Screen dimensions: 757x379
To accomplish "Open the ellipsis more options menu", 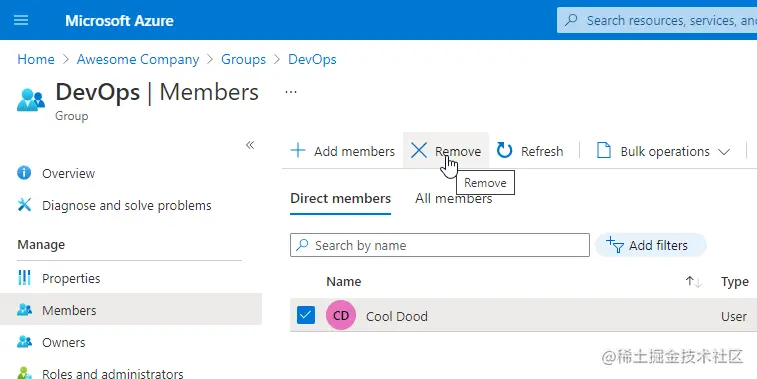I will [x=291, y=92].
